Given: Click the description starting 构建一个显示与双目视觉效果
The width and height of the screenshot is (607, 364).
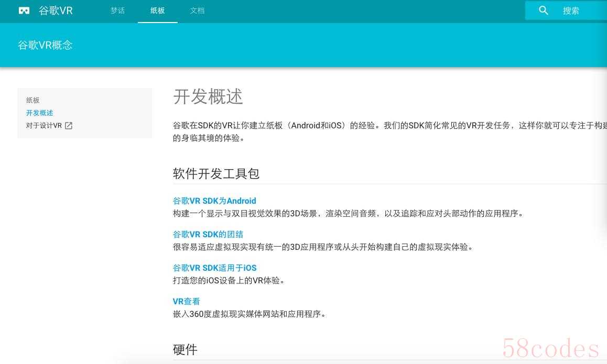Looking at the screenshot, I should click(x=348, y=214).
